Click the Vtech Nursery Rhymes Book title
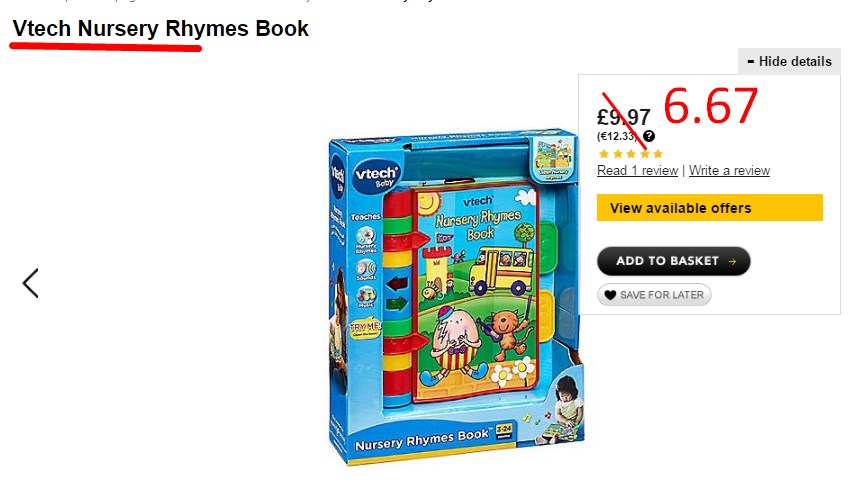 point(160,29)
